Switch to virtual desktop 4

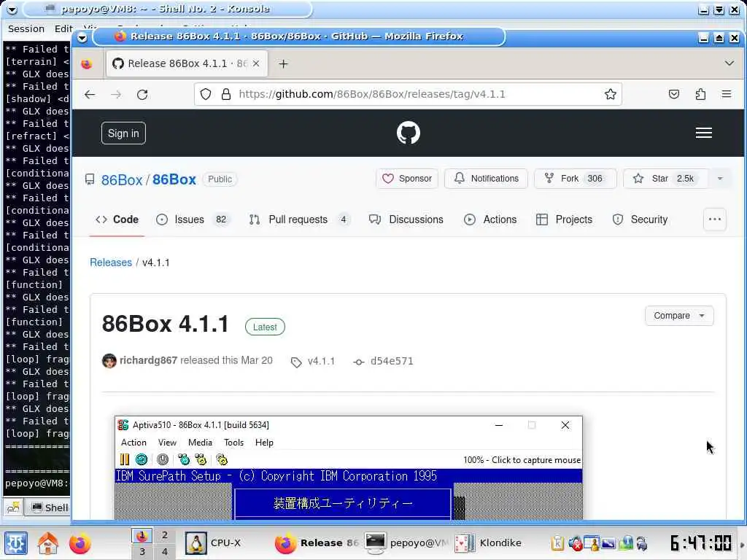[164, 551]
